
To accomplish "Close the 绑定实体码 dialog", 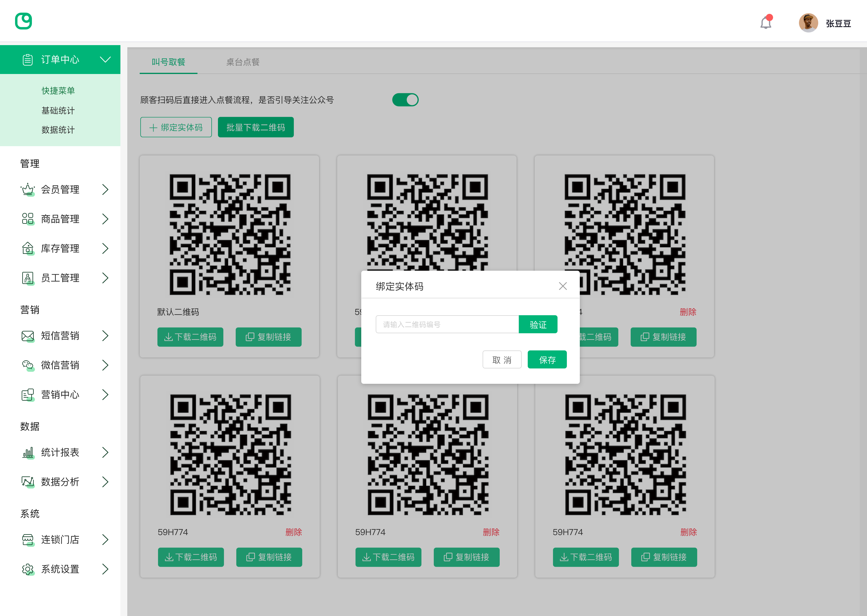I will point(563,286).
